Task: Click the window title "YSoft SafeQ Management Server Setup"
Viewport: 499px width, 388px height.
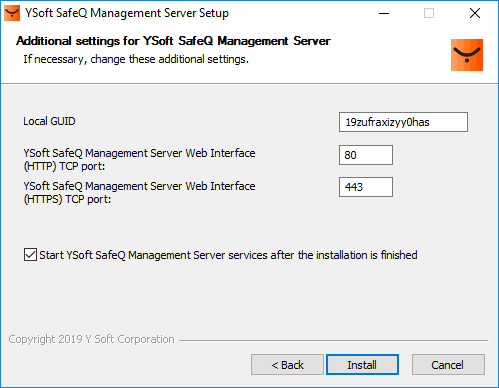Action: coord(127,13)
